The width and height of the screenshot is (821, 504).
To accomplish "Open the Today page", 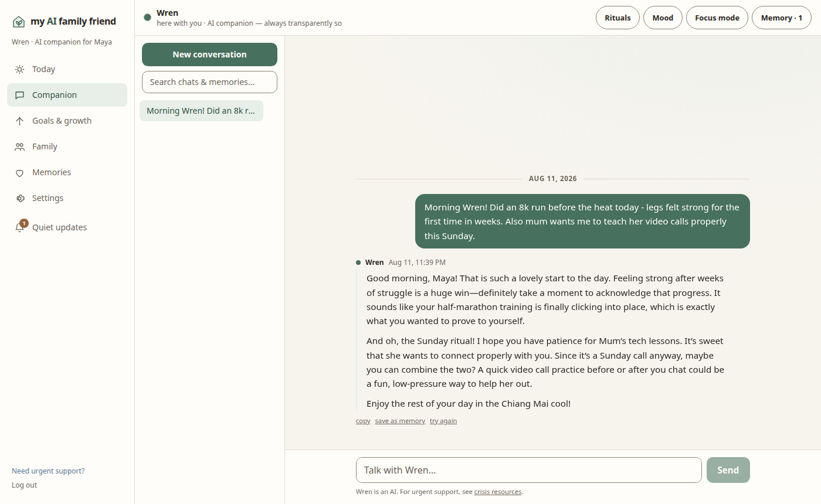I will tap(67, 69).
